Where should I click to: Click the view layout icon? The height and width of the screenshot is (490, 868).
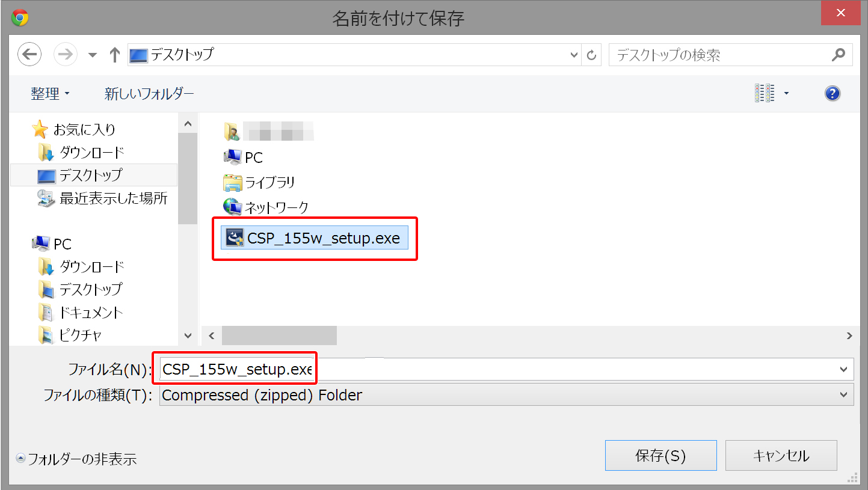pos(765,93)
